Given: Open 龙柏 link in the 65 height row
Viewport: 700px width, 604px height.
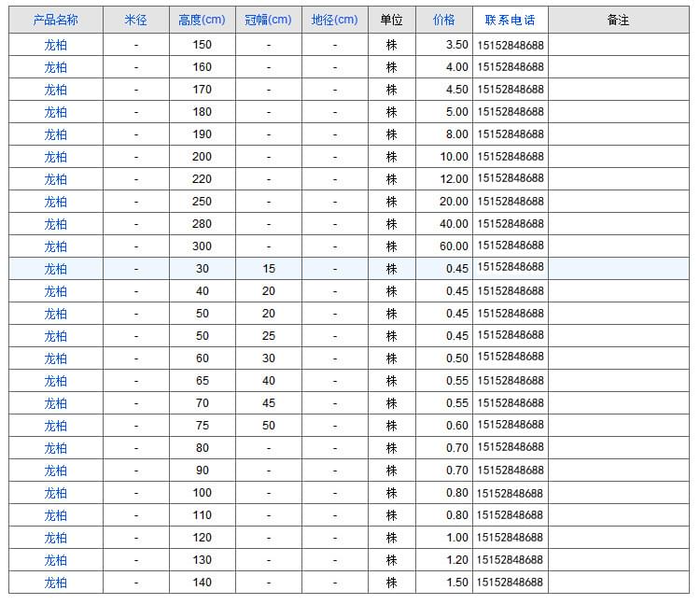Looking at the screenshot, I should [x=56, y=381].
